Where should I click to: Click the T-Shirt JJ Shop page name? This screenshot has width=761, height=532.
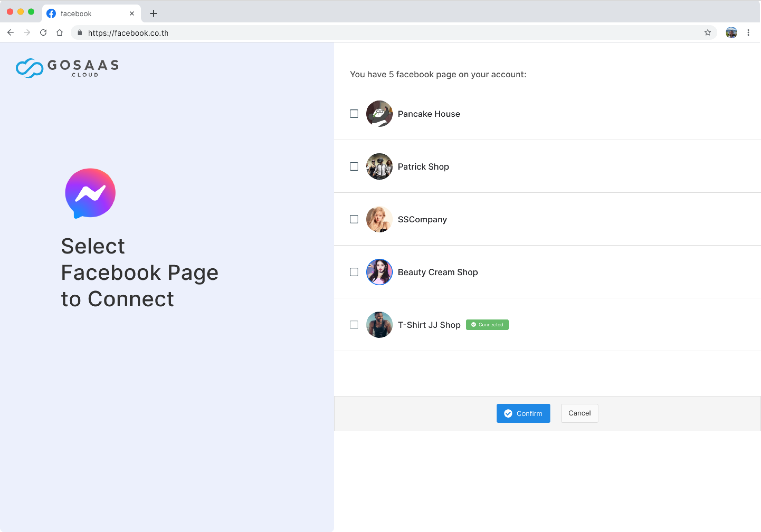429,325
